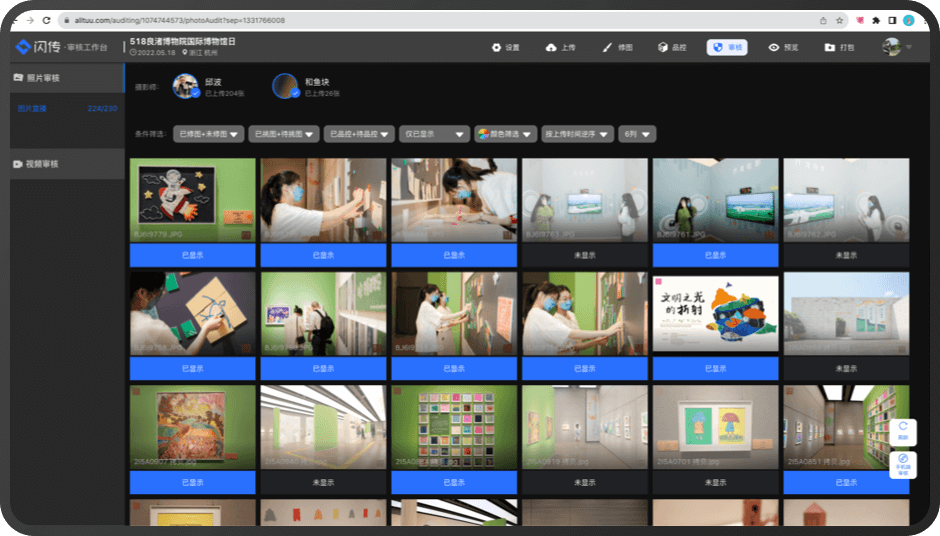
Task: Select photographer 邱波 avatar
Action: (x=185, y=87)
